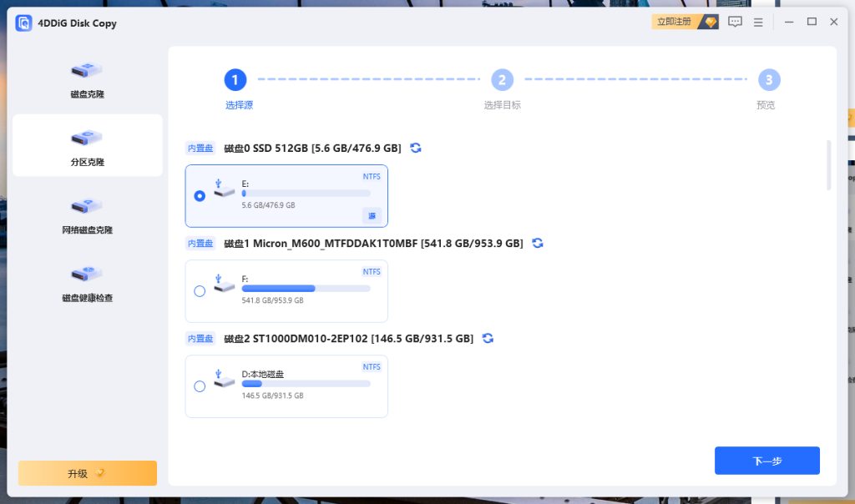This screenshot has height=504, width=855.
Task: Refresh 磁盘2 ST1000DM010 with refresh icon
Action: click(488, 338)
